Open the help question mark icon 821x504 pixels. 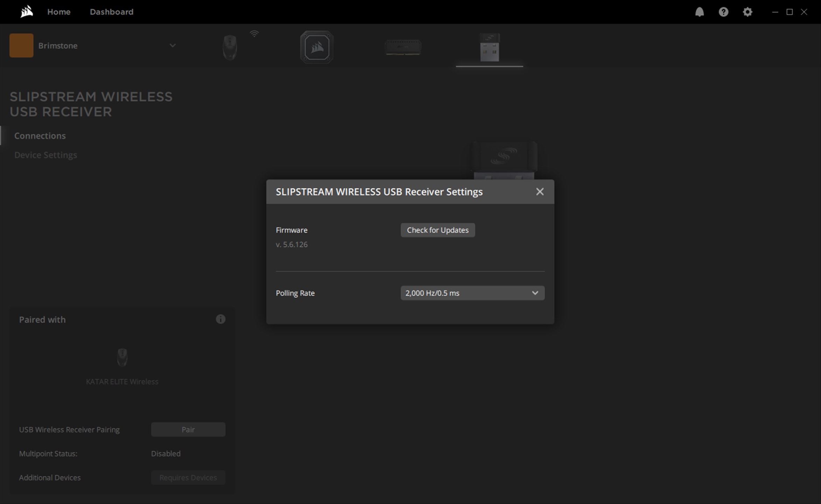pos(723,12)
